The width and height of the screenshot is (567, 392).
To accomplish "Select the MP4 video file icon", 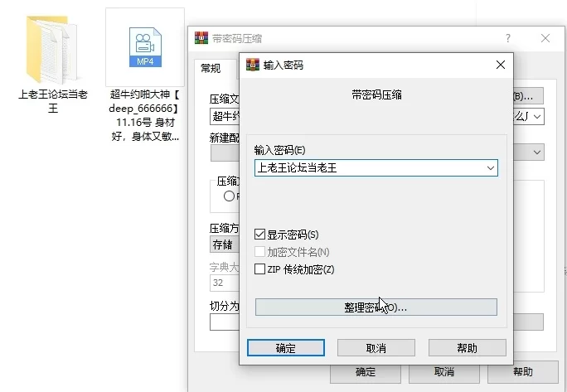I will (x=145, y=47).
